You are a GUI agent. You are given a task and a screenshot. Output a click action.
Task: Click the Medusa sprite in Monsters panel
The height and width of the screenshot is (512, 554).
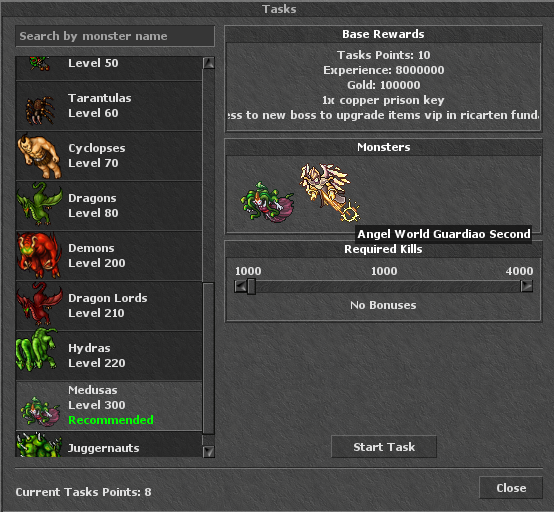point(267,202)
